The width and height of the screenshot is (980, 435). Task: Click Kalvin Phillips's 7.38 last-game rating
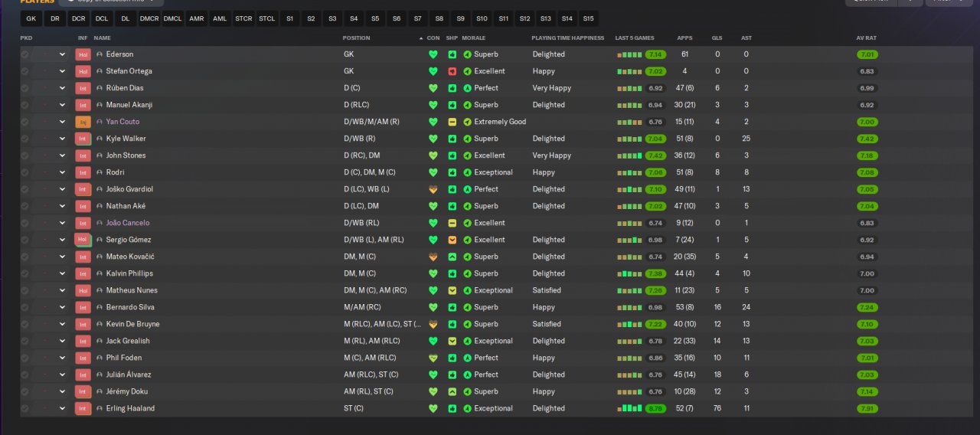[x=655, y=273]
